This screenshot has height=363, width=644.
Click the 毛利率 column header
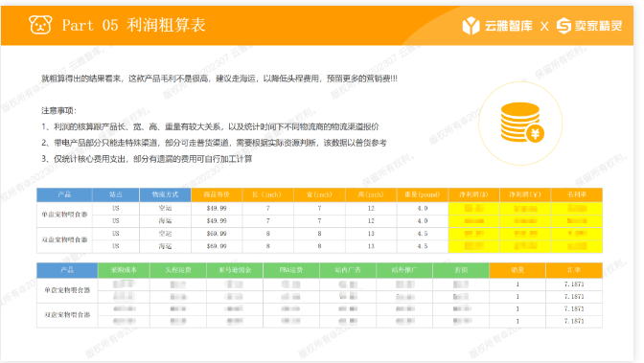[577, 194]
